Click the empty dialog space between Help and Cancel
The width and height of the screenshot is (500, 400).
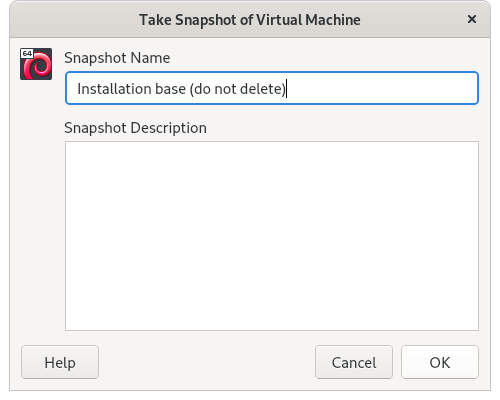(x=207, y=362)
